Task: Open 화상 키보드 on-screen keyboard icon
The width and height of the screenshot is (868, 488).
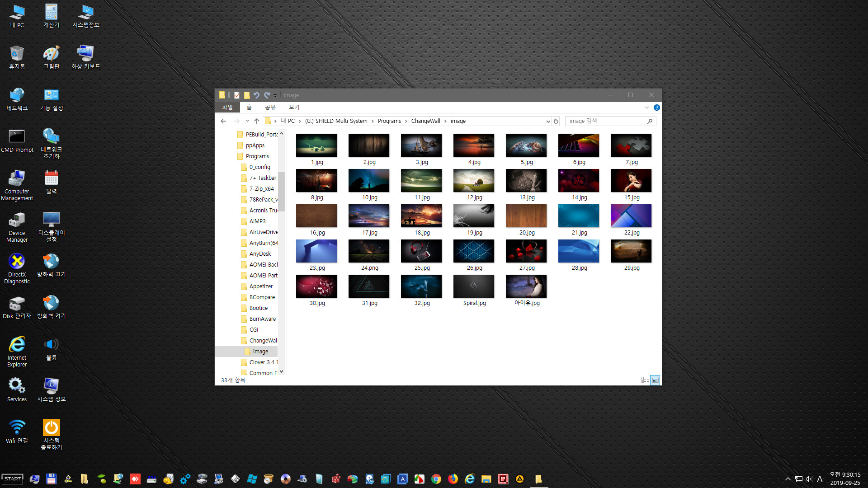Action: pyautogui.click(x=86, y=57)
